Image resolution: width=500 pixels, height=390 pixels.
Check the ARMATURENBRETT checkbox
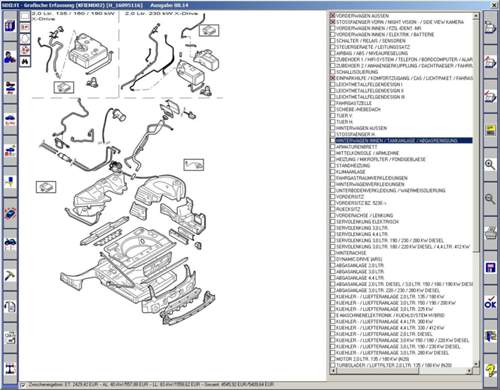click(x=332, y=147)
